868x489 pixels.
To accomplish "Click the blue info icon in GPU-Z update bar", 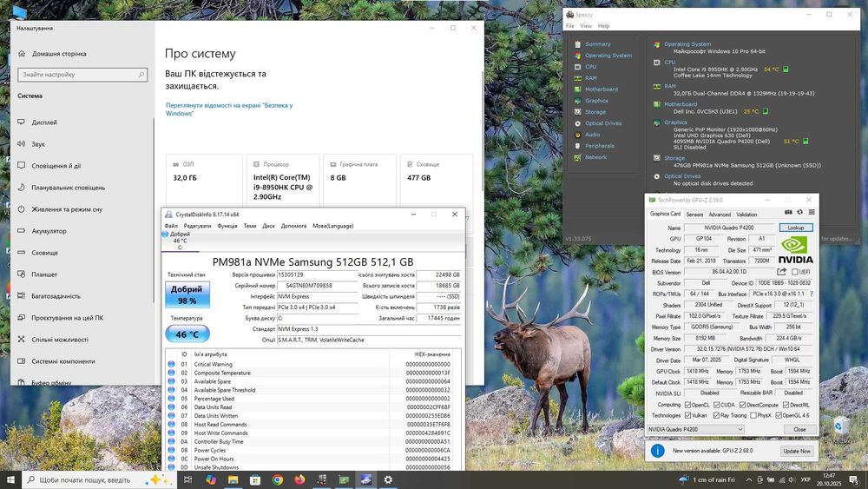I will 657,451.
